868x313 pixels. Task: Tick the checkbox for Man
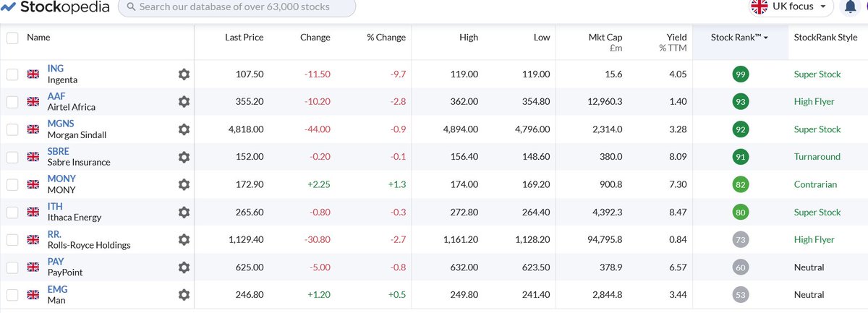tap(12, 294)
